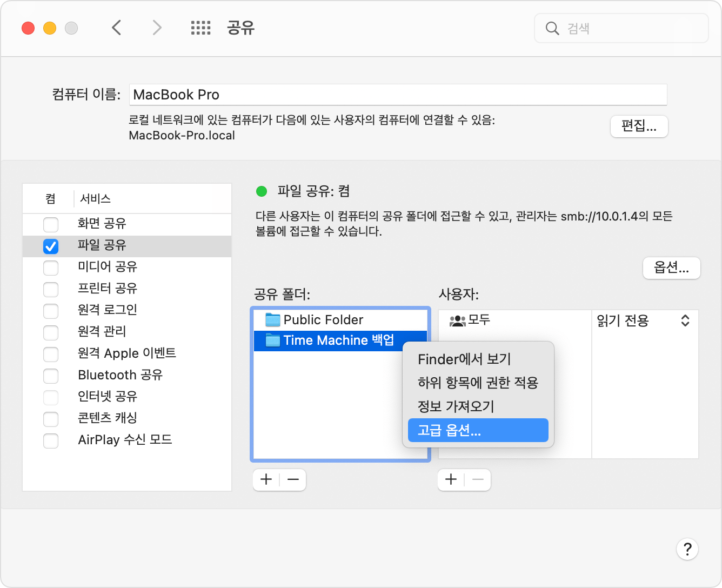Close the window with red button

[28, 28]
